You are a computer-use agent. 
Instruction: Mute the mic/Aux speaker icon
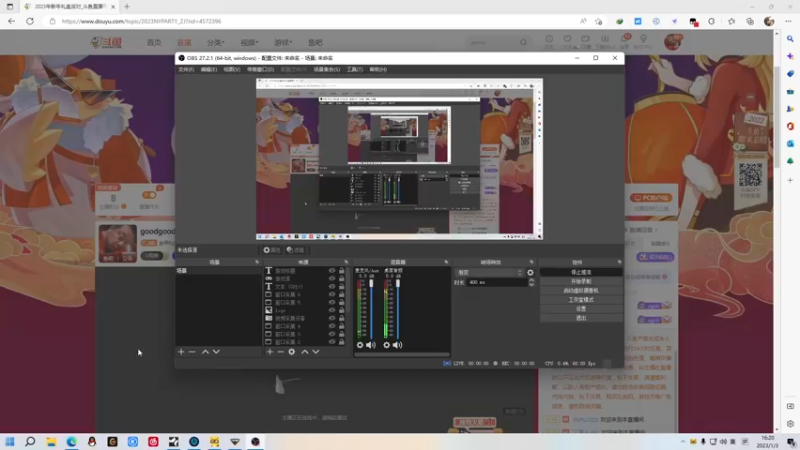tap(371, 345)
